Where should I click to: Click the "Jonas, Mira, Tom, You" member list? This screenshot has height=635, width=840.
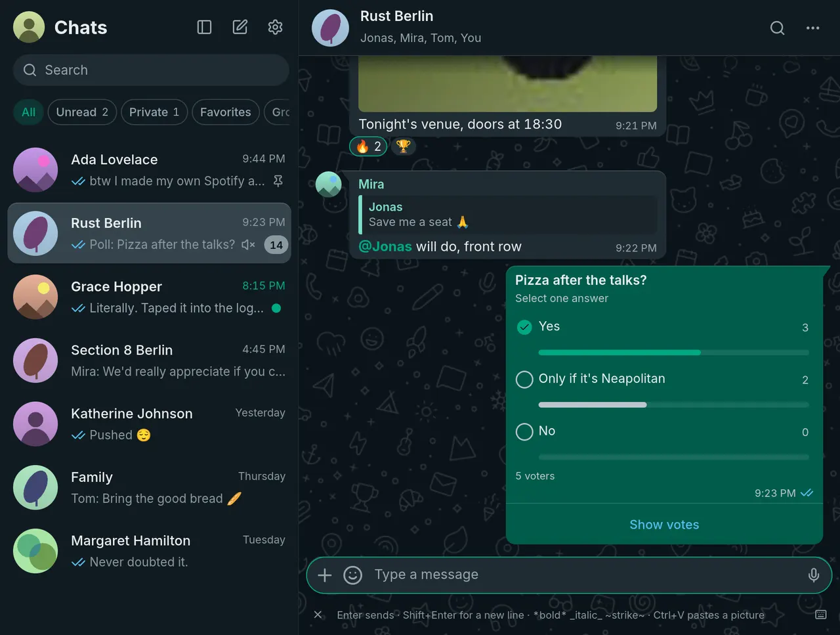point(421,38)
